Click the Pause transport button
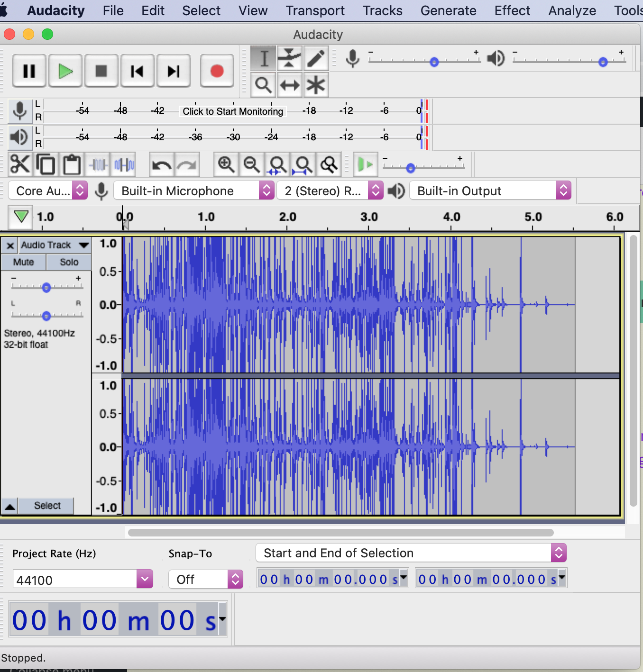 pos(29,71)
